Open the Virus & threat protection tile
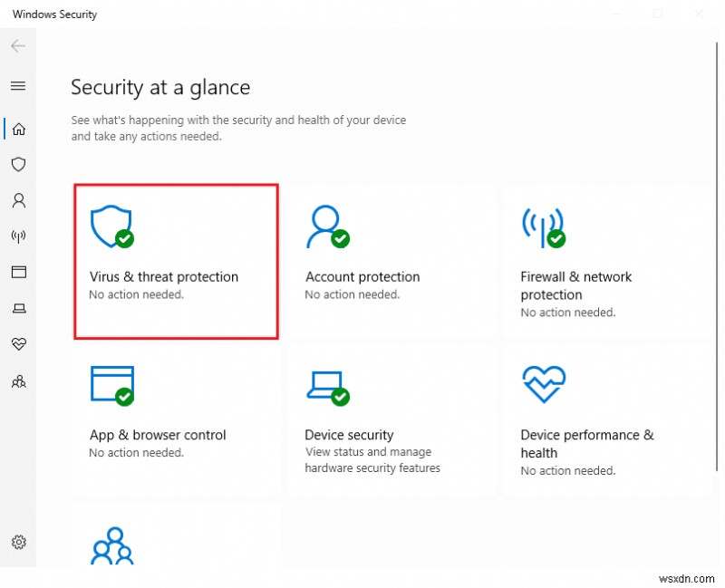Screen dimensions: 725x588 pos(176,261)
